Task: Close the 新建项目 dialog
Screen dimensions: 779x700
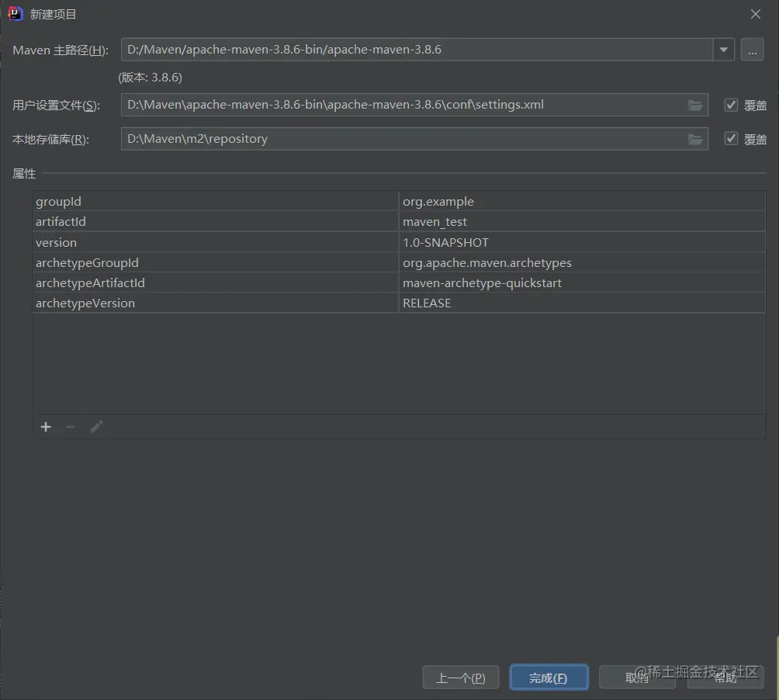Action: coord(755,14)
